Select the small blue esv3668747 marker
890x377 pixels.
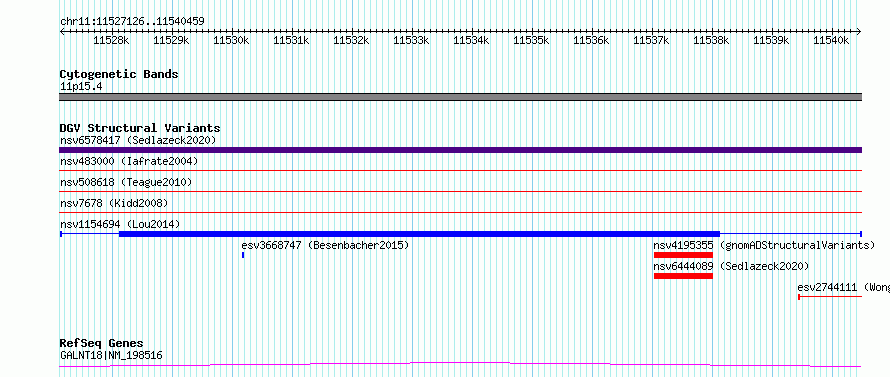click(x=243, y=255)
